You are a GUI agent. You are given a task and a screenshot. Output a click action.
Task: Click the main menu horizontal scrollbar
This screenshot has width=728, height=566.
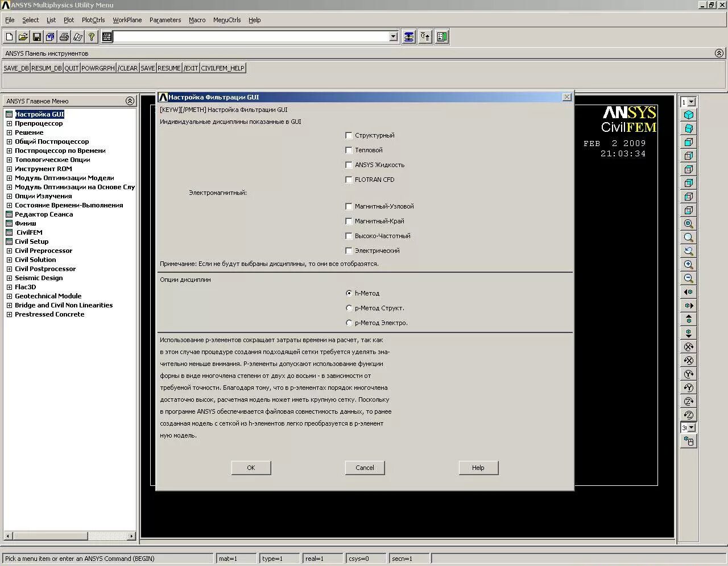(70, 536)
